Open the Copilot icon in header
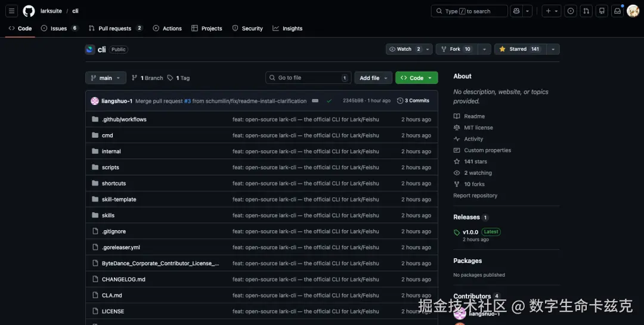 (x=516, y=11)
